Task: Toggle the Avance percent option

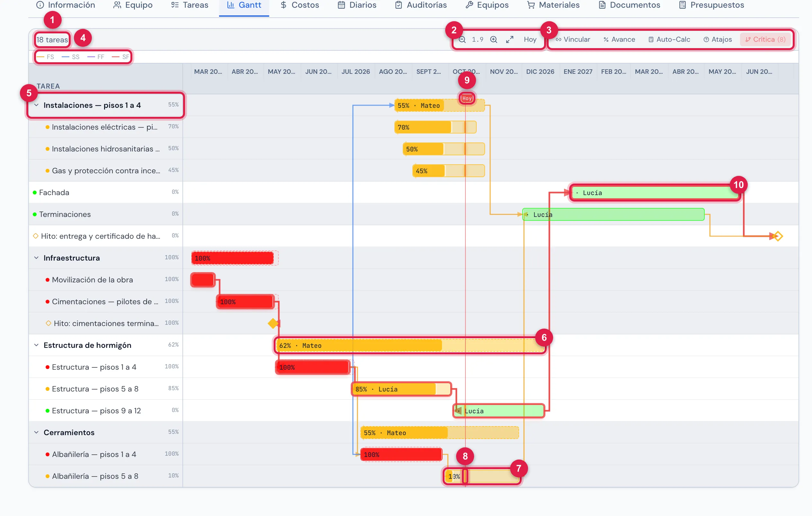Action: [x=619, y=40]
